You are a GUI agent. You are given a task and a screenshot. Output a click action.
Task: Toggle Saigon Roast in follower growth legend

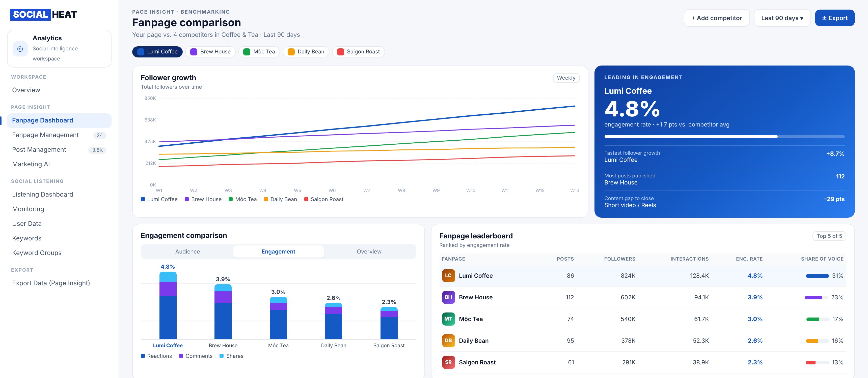pos(324,199)
